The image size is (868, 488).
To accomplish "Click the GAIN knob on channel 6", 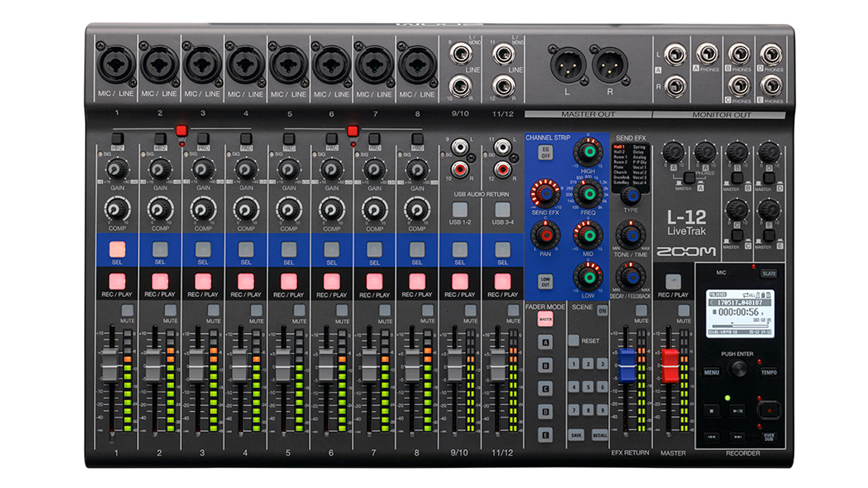I will (x=331, y=169).
